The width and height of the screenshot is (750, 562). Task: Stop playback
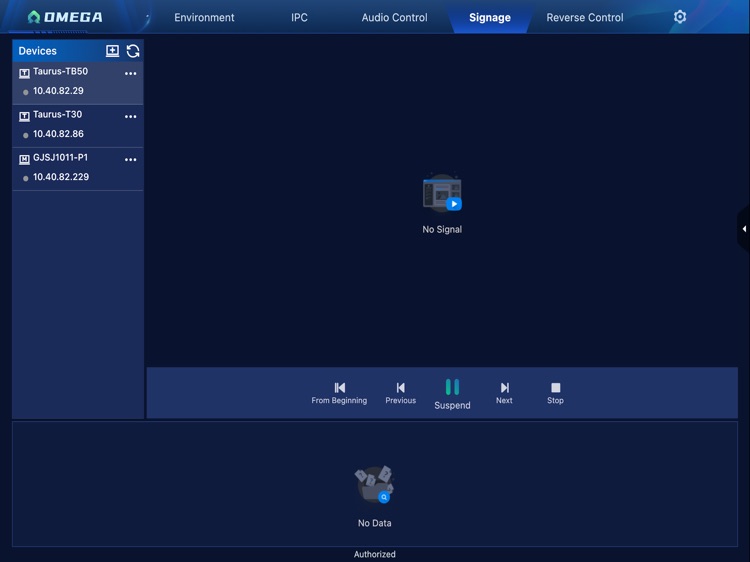coord(555,393)
